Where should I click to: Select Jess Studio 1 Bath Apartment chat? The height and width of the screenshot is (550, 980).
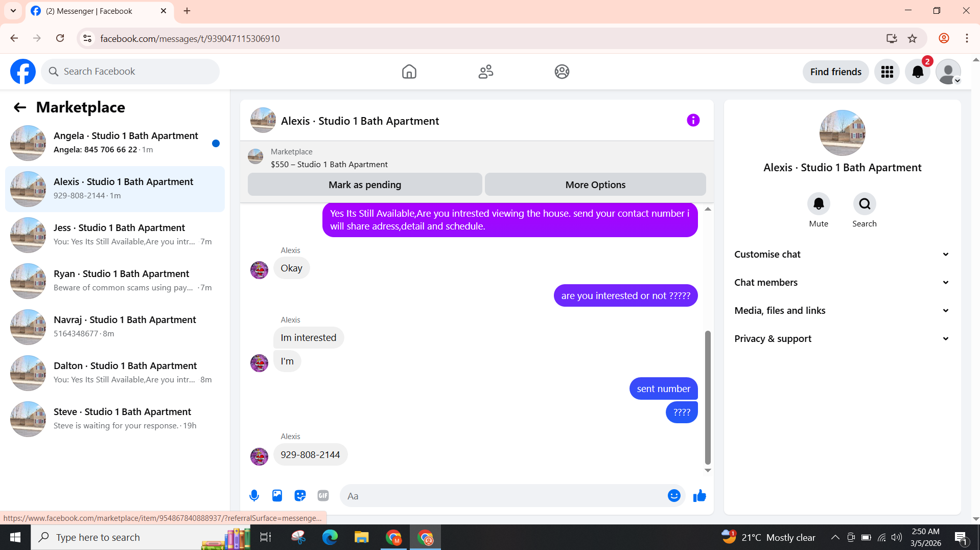(x=115, y=235)
